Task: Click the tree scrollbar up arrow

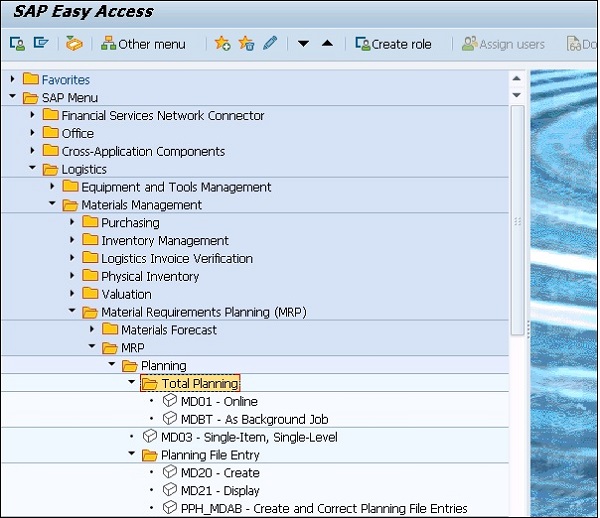Action: (x=517, y=78)
